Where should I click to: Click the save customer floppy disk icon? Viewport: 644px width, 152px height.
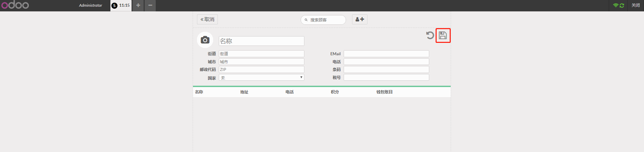(x=443, y=35)
